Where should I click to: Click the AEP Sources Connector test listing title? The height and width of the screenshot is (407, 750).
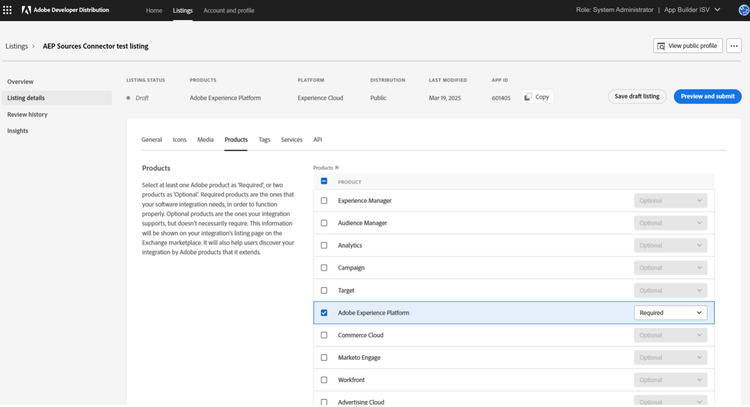pos(96,46)
